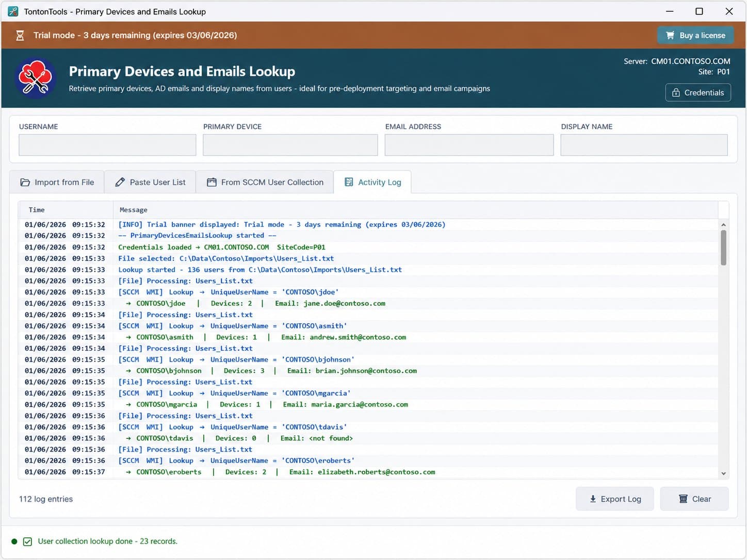Click 'Primary Devices and Emails Lookup' heading
Screen dimensions: 747x560
182,71
